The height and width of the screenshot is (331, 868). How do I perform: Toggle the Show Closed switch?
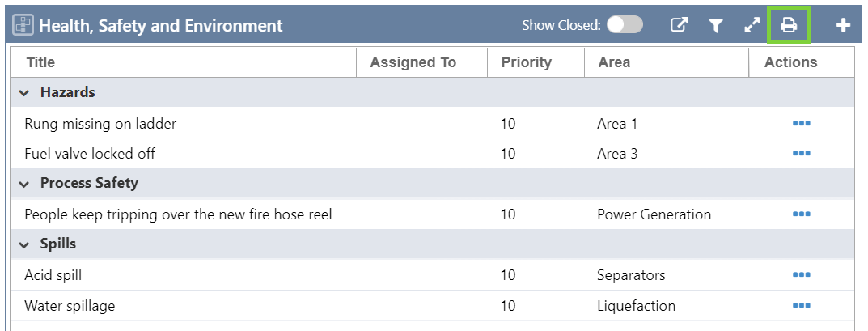[625, 25]
